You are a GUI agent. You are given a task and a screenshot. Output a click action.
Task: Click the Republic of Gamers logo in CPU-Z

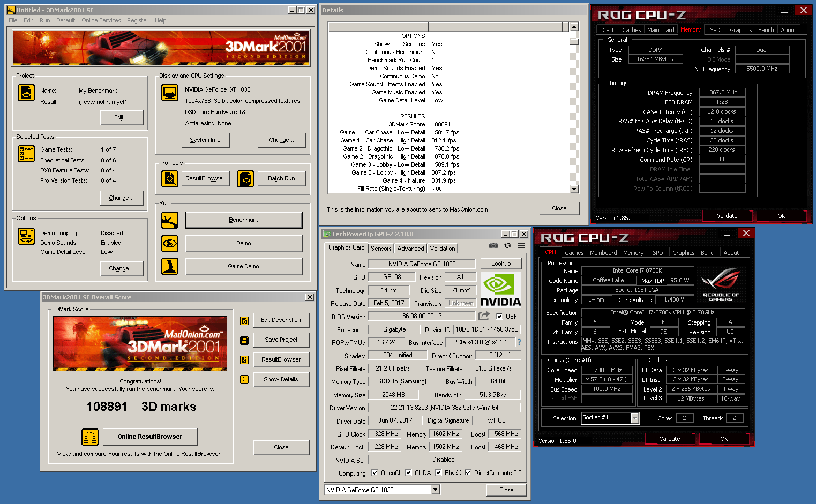click(721, 284)
